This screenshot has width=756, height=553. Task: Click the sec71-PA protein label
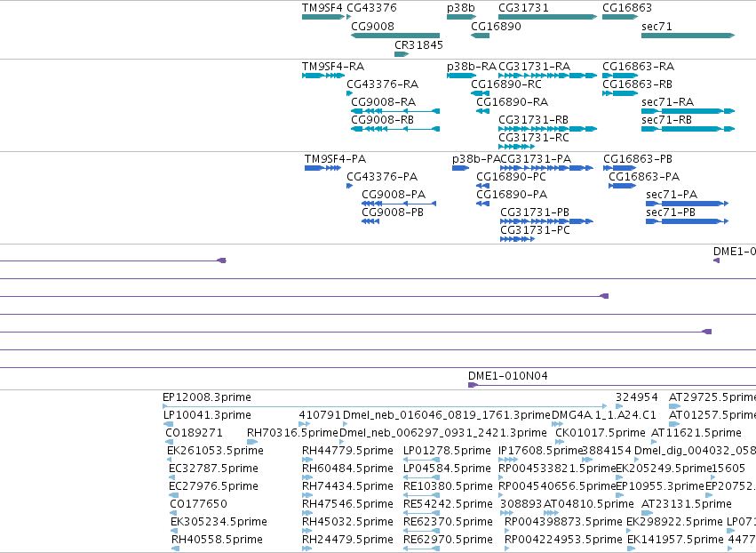click(672, 195)
